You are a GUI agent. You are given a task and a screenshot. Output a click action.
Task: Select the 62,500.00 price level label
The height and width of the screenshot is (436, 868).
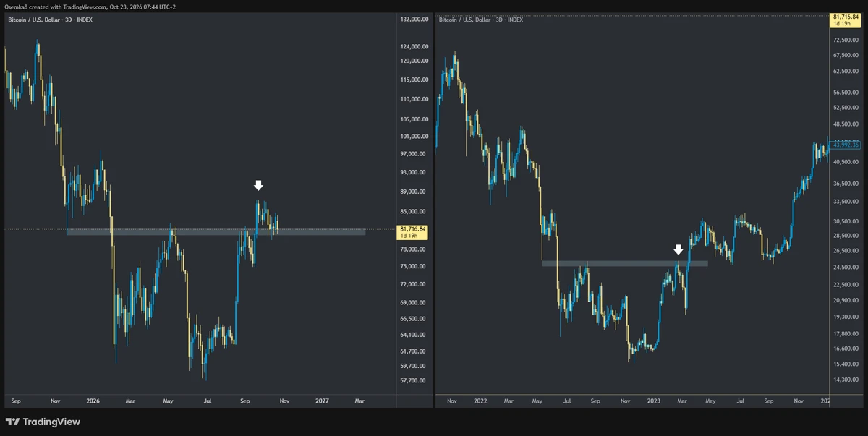click(x=846, y=72)
